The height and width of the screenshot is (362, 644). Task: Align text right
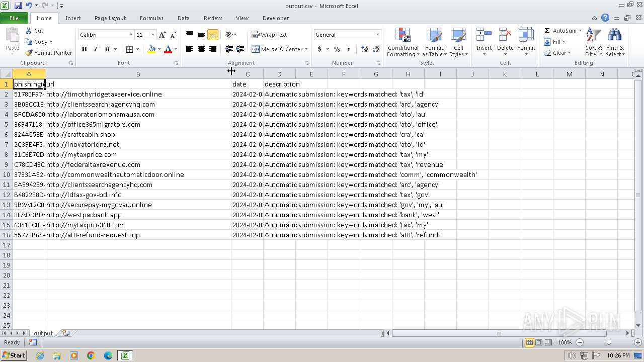(x=213, y=49)
